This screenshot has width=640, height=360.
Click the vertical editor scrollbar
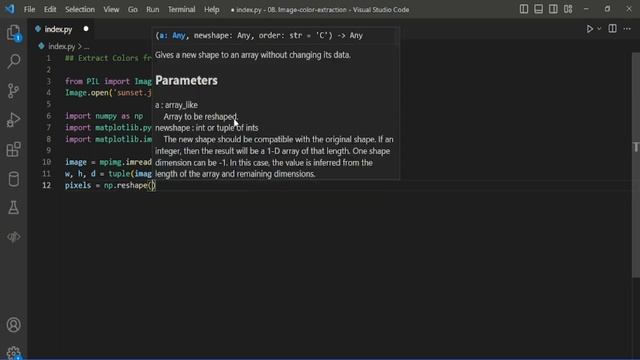(636, 165)
